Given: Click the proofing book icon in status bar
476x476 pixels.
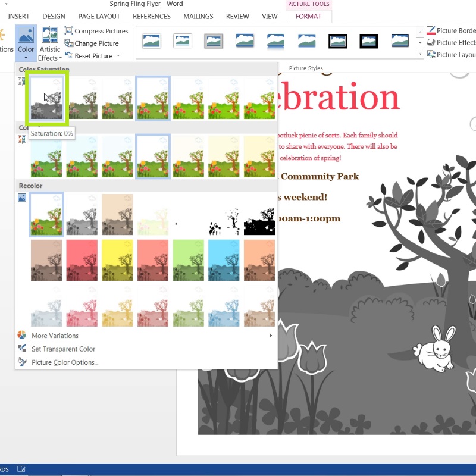Looking at the screenshot, I should [x=21, y=469].
